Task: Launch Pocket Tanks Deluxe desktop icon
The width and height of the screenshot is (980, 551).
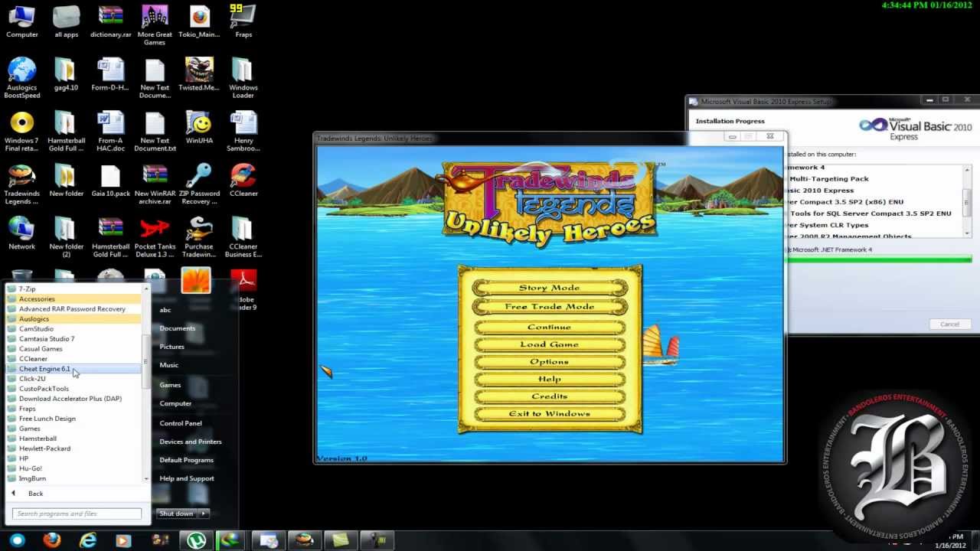Action: click(x=155, y=236)
